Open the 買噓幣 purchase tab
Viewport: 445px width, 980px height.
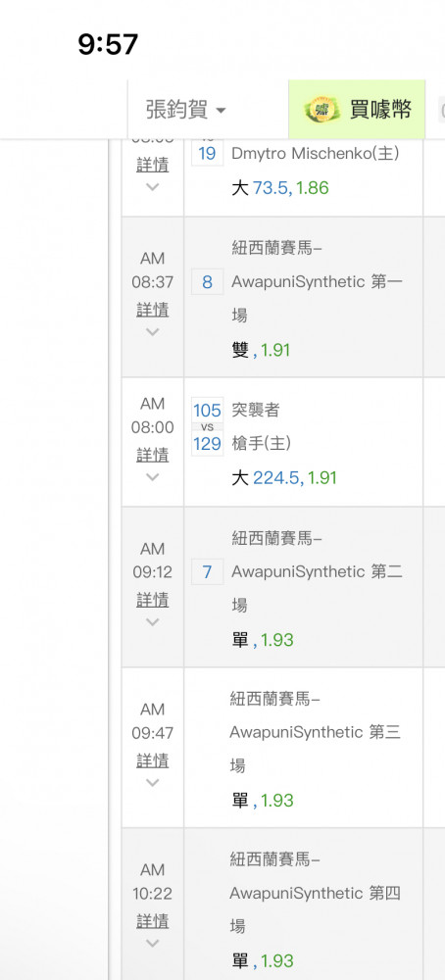[357, 110]
